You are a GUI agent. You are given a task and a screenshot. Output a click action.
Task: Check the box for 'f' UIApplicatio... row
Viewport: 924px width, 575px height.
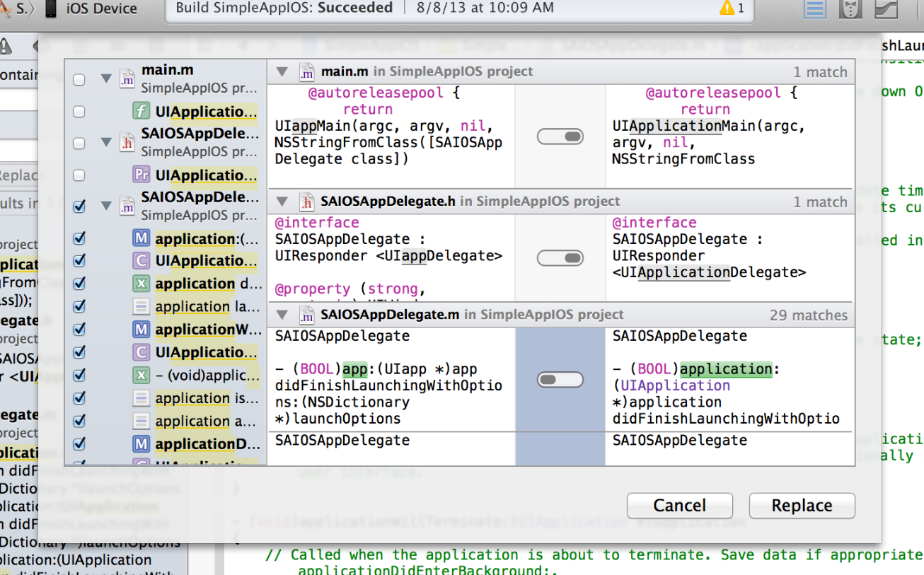(x=79, y=111)
